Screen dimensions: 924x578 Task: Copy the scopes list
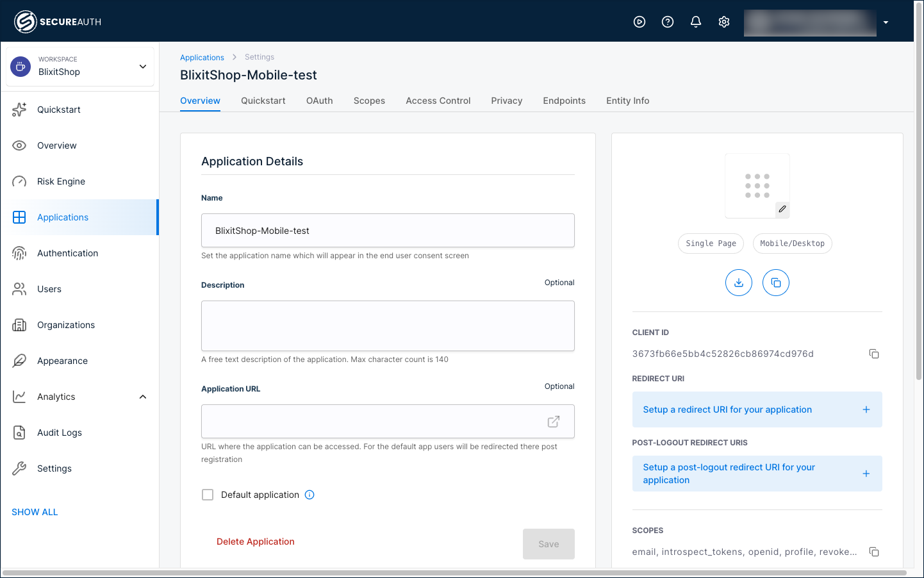(x=874, y=552)
